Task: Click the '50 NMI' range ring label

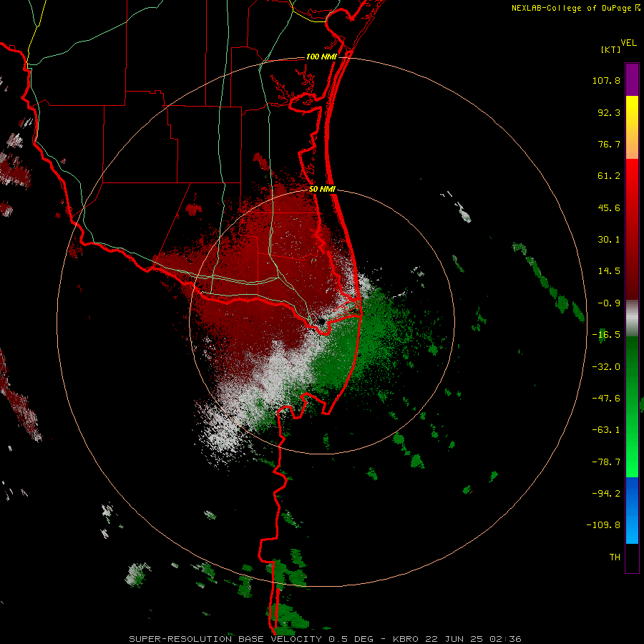Action: click(322, 190)
